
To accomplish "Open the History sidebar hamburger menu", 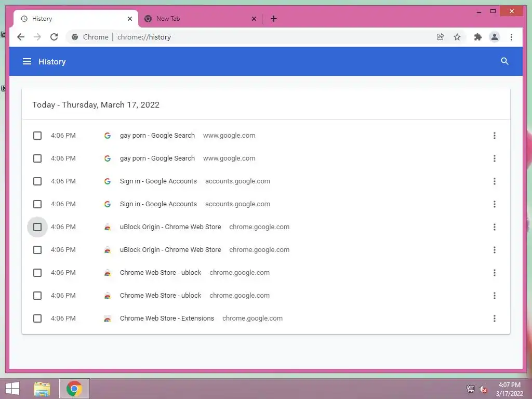I will pyautogui.click(x=27, y=61).
